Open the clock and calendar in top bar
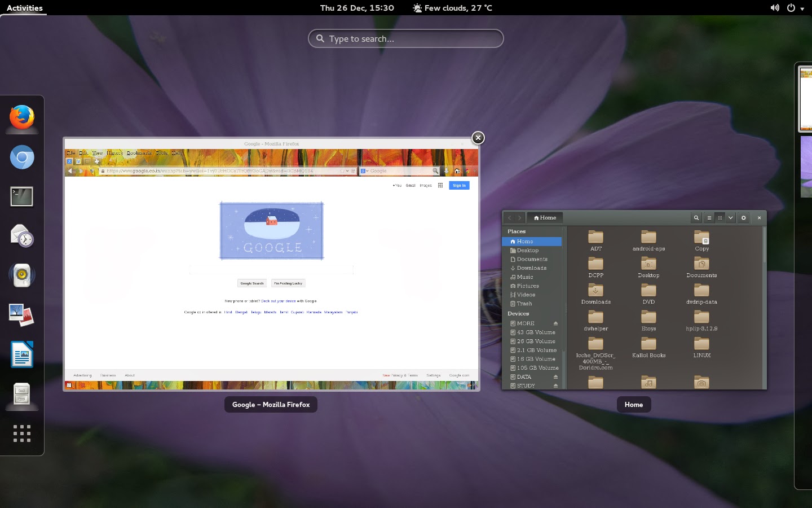Viewport: 812px width, 508px height. pos(357,8)
